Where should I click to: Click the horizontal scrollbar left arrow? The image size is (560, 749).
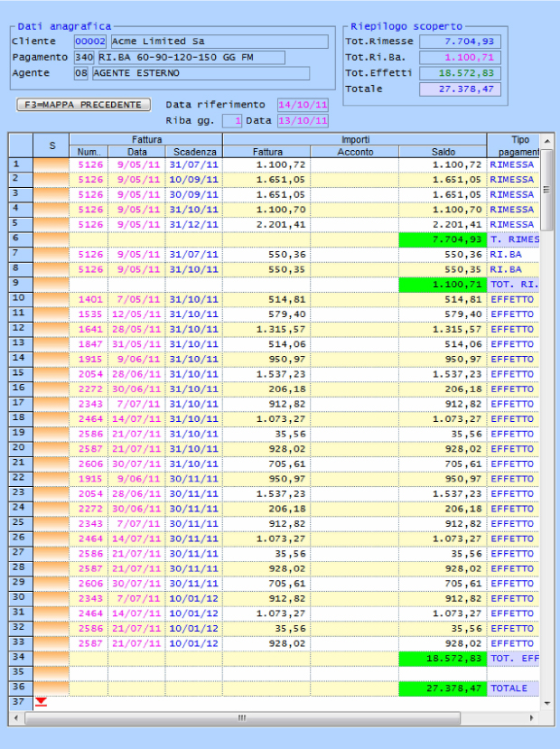[16, 717]
